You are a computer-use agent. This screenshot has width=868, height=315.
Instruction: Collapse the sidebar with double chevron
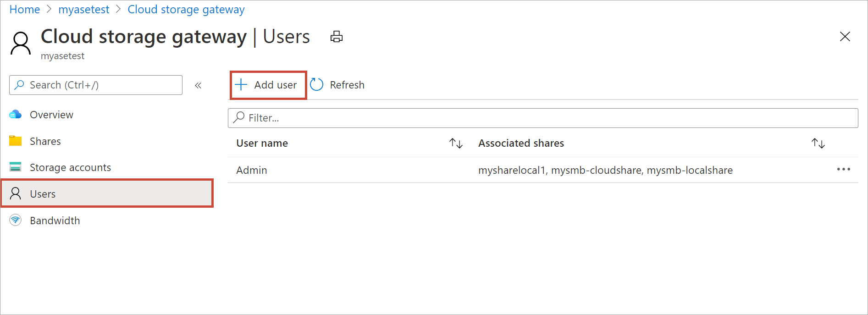(x=198, y=85)
